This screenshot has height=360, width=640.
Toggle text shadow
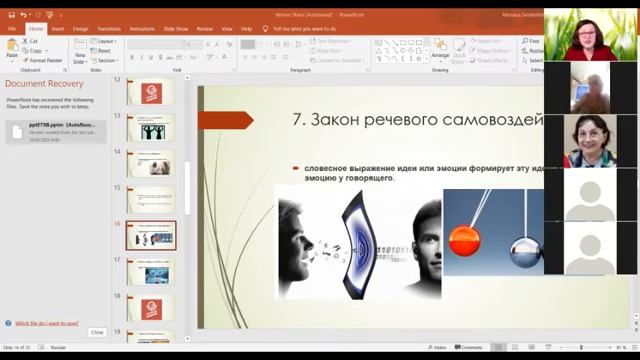click(160, 58)
